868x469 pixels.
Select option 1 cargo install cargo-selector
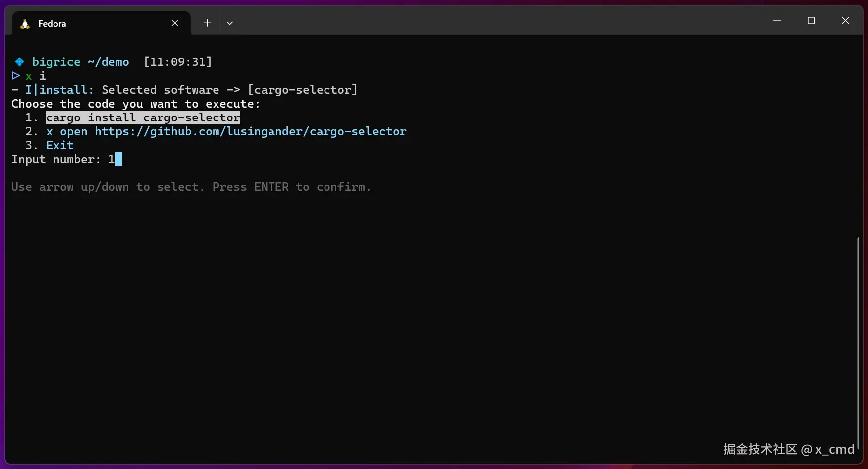click(143, 117)
